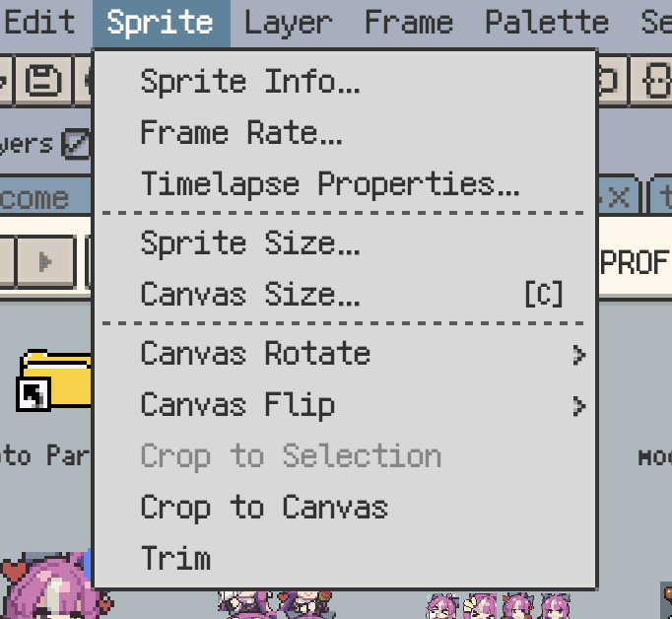Open the large pink-haired character thumbnail
The width and height of the screenshot is (672, 619).
(x=47, y=589)
